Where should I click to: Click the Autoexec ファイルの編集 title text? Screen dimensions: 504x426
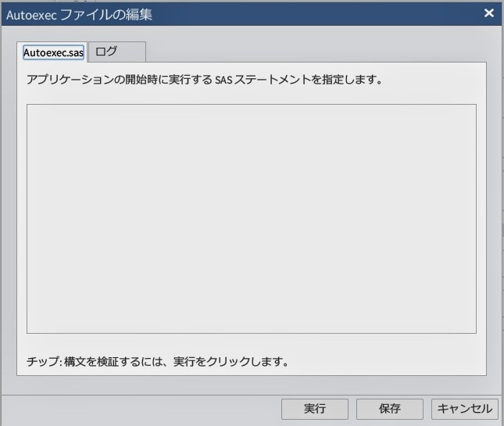coord(79,15)
